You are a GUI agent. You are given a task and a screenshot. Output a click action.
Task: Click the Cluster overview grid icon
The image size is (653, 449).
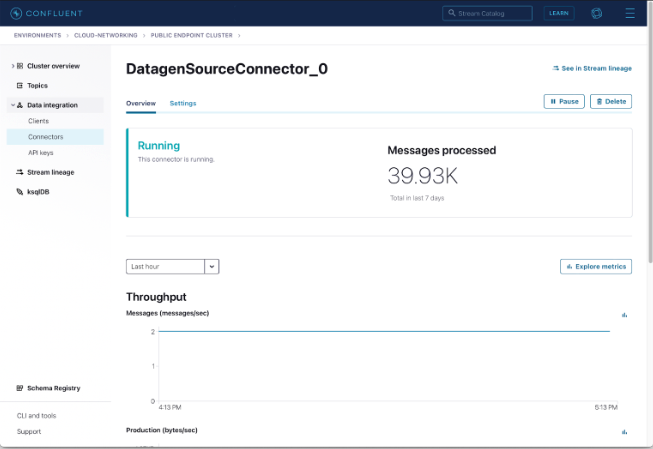coord(20,66)
